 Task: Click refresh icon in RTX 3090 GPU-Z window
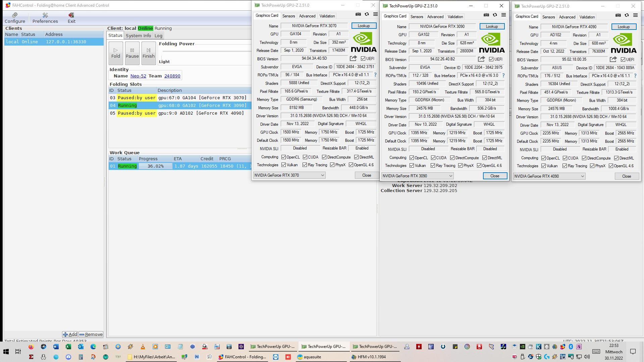(x=495, y=15)
